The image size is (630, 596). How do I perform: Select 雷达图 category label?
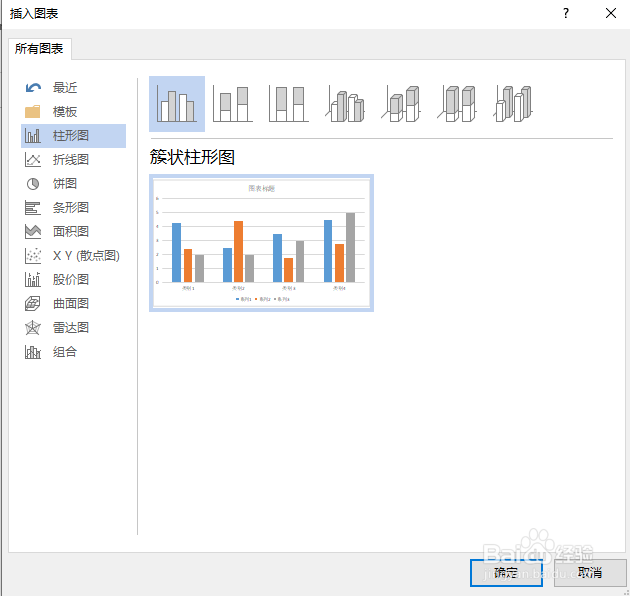71,328
